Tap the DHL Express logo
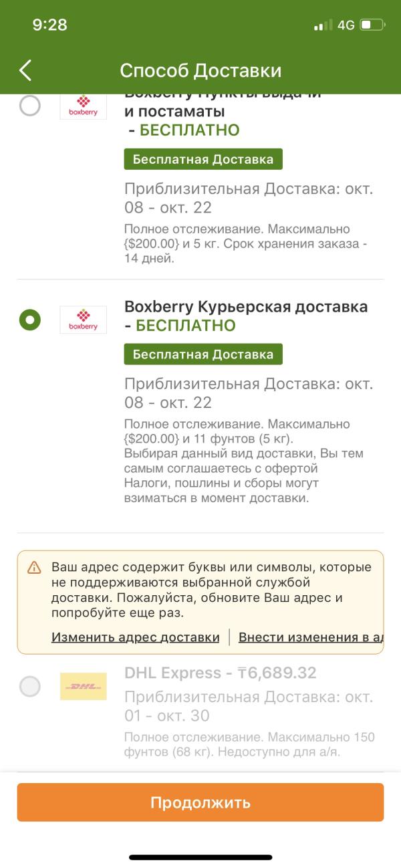The height and width of the screenshot is (868, 401). 83,686
